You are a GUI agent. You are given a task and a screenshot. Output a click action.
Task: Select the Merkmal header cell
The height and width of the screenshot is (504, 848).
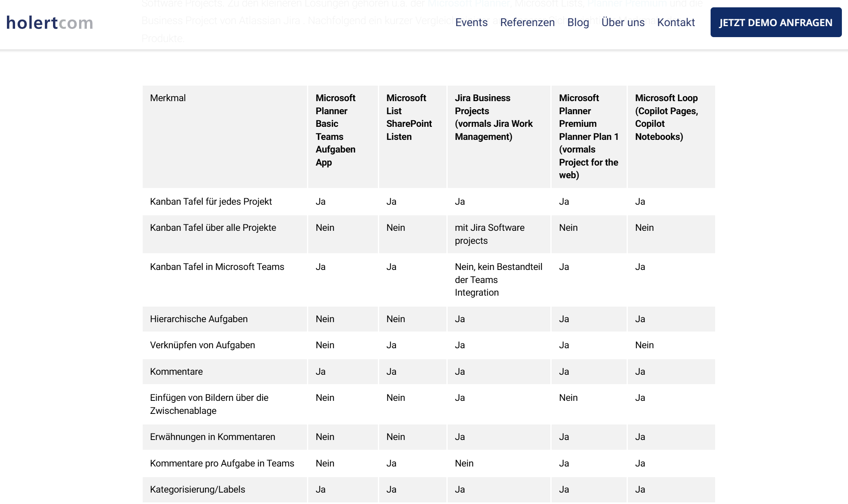(168, 98)
